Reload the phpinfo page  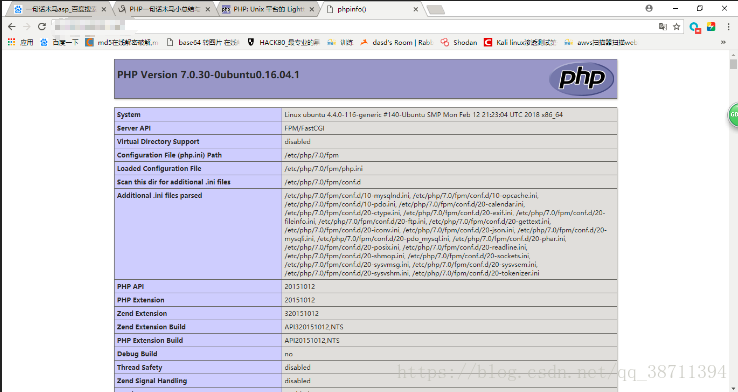click(x=42, y=27)
